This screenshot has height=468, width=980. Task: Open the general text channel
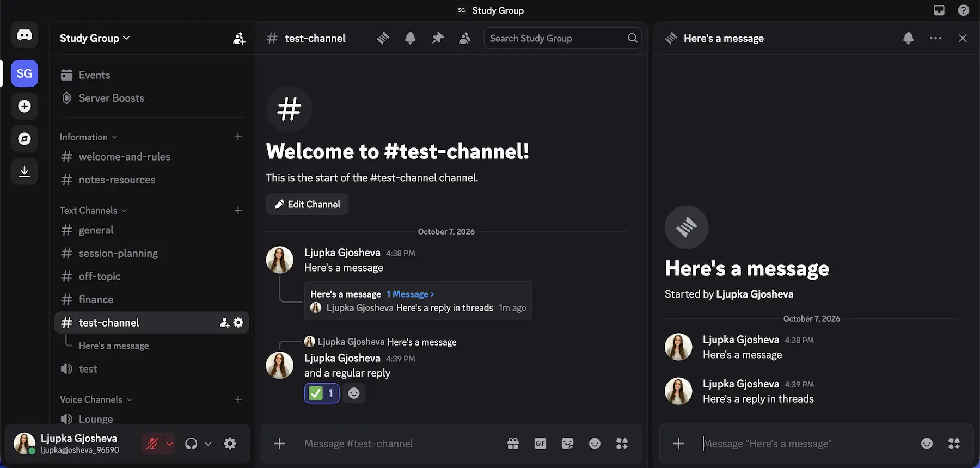click(152, 230)
